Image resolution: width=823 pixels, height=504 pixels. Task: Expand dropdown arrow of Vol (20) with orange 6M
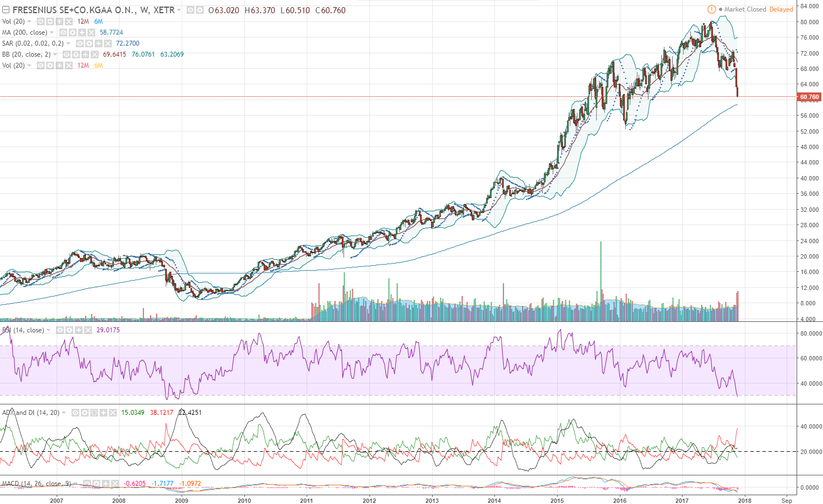[x=30, y=65]
